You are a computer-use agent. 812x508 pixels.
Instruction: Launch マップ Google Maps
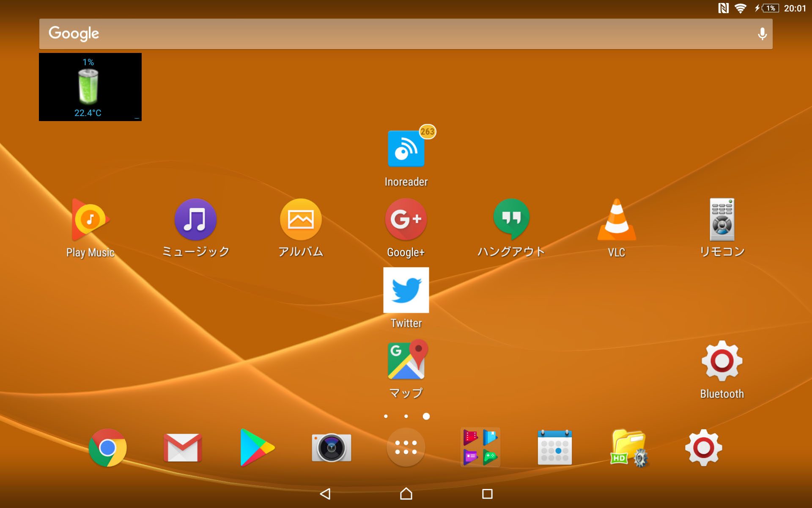coord(407,360)
